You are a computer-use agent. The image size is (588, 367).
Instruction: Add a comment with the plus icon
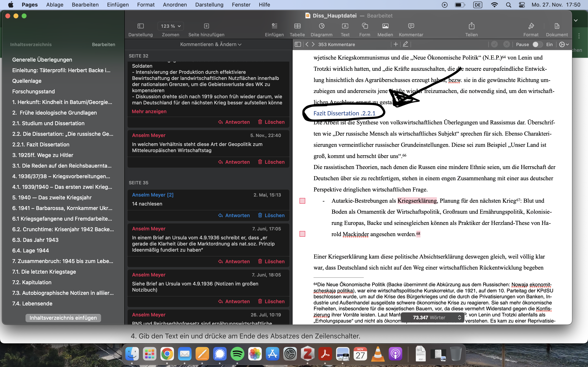(x=395, y=44)
